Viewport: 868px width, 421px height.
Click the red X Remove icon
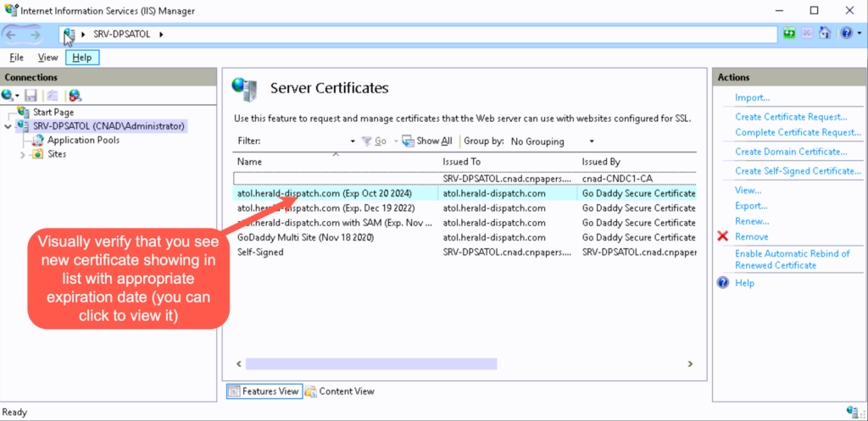(x=723, y=237)
